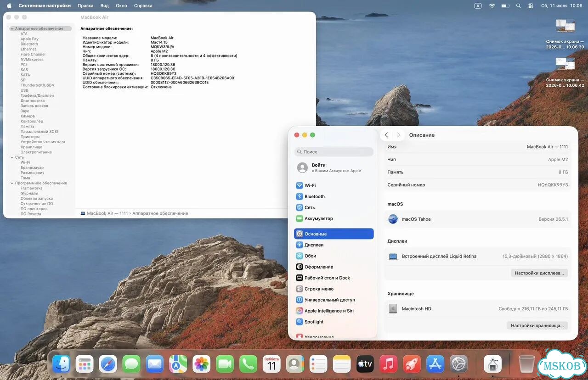
Task: Open Control Center in the menu bar
Action: click(x=531, y=6)
